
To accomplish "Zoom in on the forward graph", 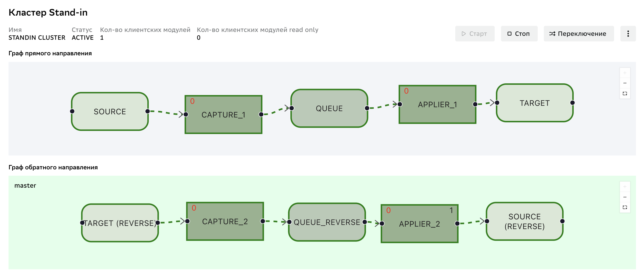I will [625, 73].
